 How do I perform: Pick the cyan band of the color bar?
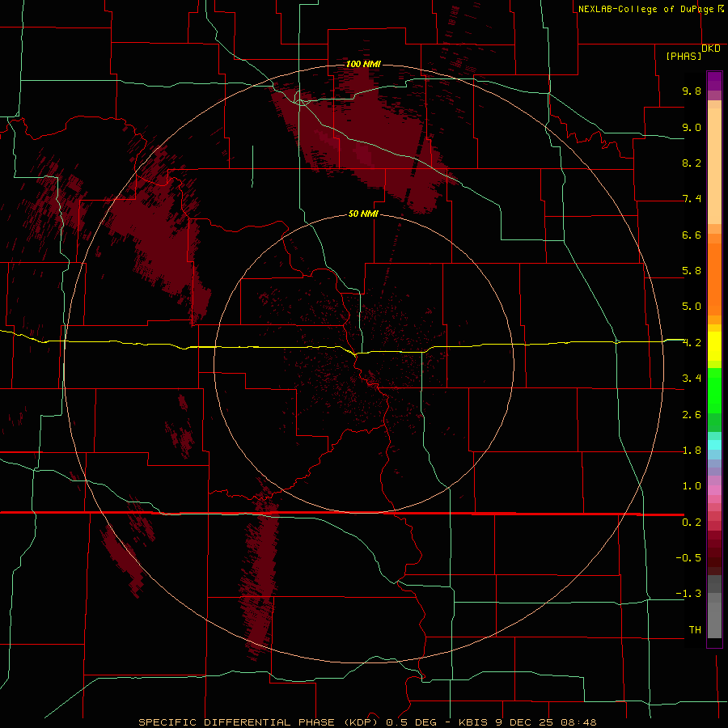tap(714, 445)
